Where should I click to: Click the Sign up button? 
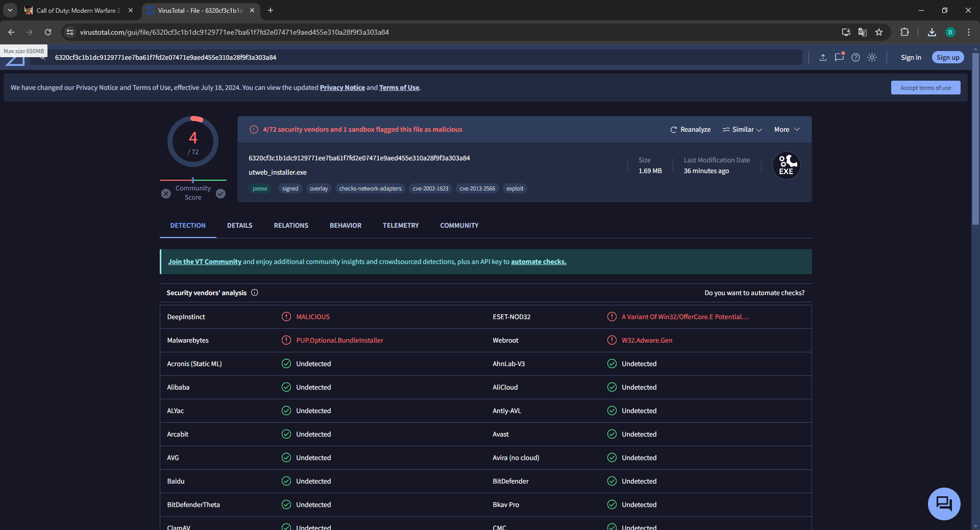948,58
